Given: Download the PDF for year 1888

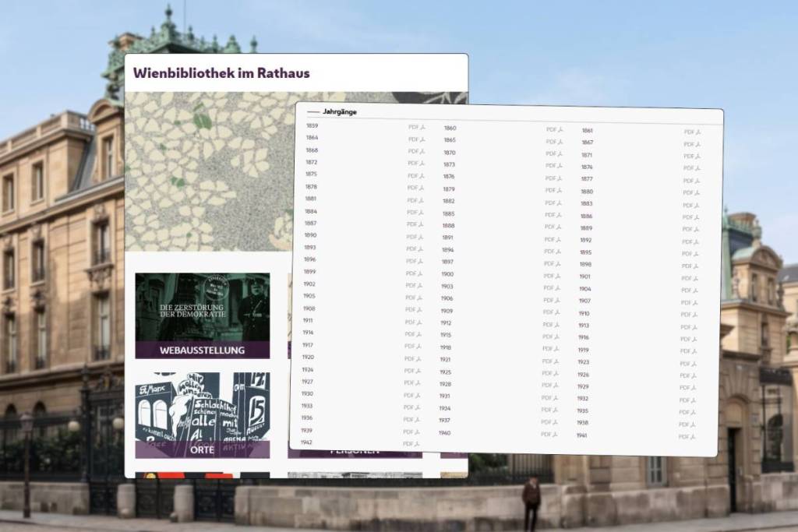Looking at the screenshot, I should [553, 227].
